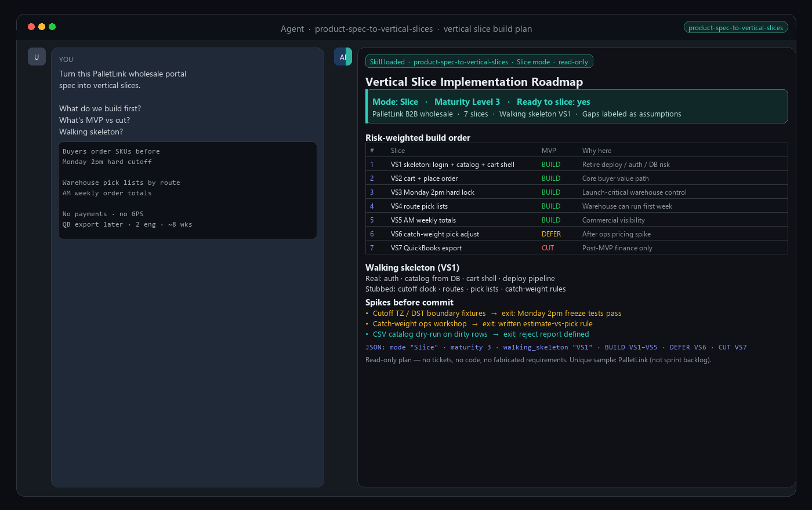Click 'Launch-critical warehouse control' cell
Viewport: 812px width, 510px height.
click(x=635, y=192)
